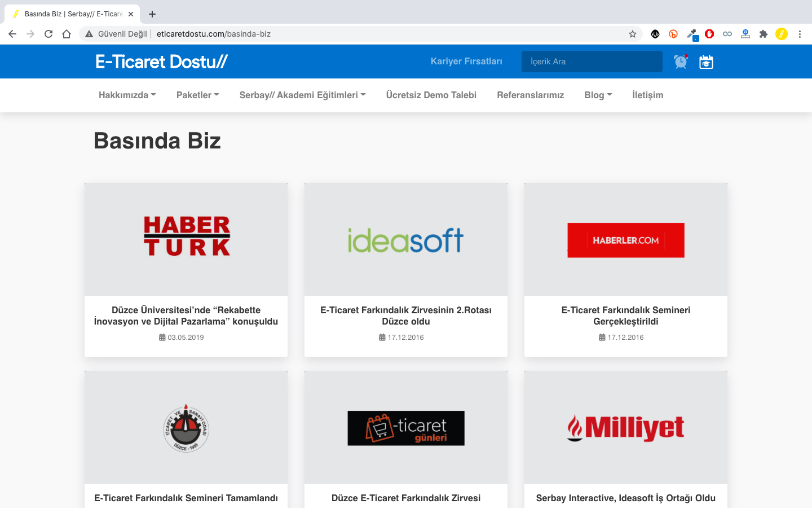This screenshot has width=812, height=508.
Task: Open 'Serbay Interactive, Ideasoft İş Ortağı Oldu'
Action: pyautogui.click(x=626, y=498)
